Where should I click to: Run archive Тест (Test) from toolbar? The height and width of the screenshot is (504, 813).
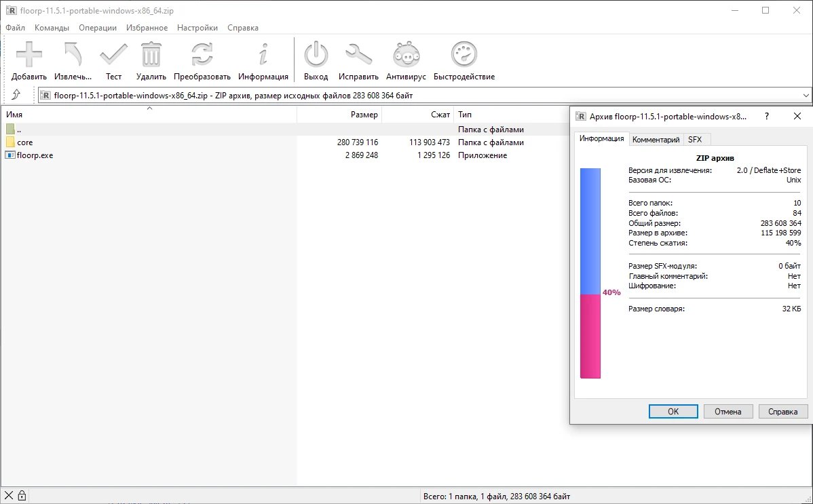[x=113, y=60]
